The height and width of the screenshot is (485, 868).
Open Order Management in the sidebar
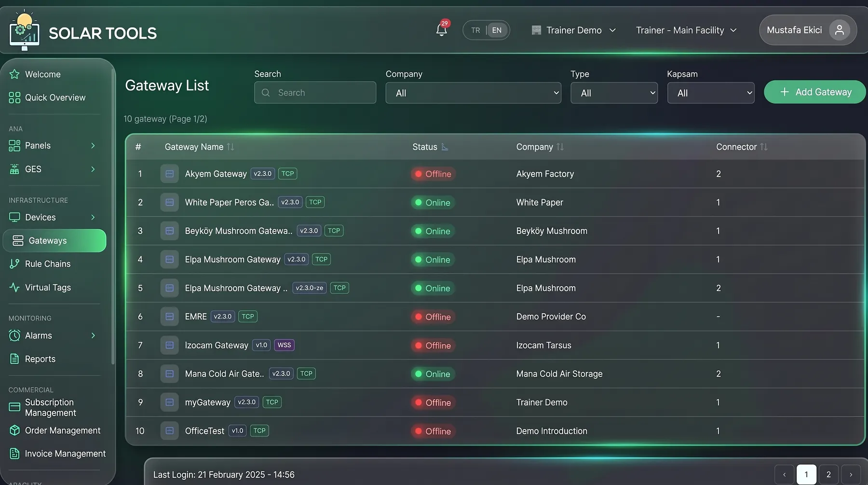click(x=54, y=430)
